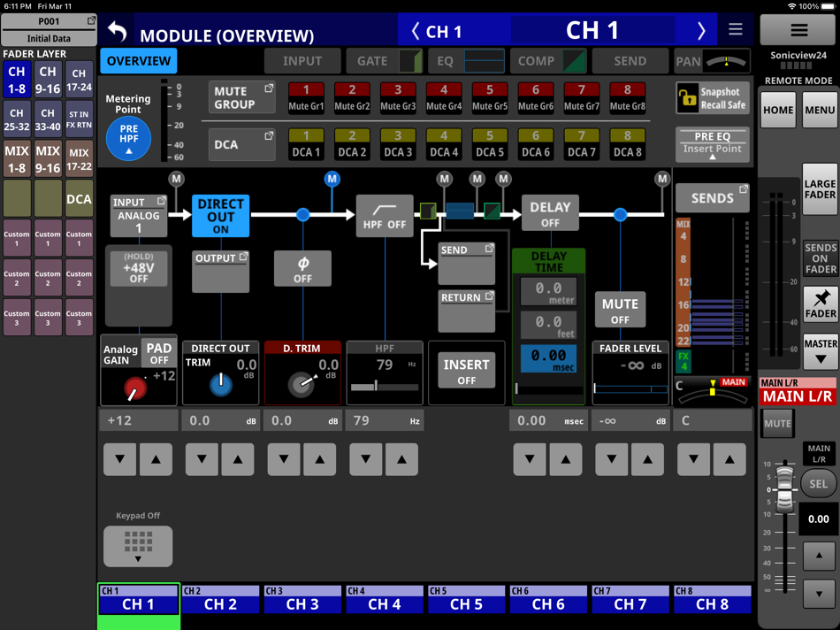
Task: Click the FADER LEVEL bar
Action: click(630, 388)
